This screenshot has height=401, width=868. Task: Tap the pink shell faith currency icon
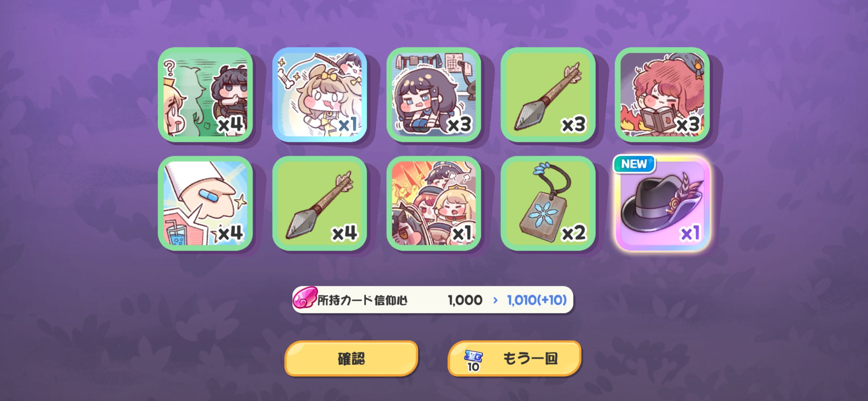(x=304, y=299)
